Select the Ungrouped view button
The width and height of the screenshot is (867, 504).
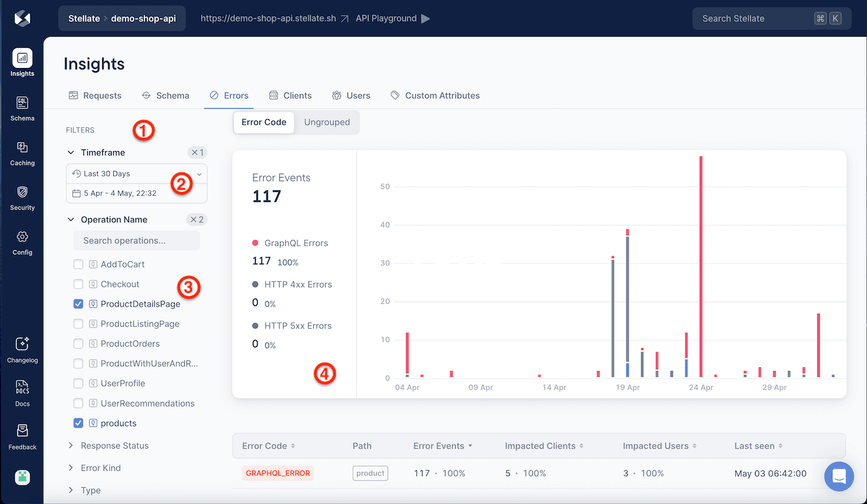327,122
